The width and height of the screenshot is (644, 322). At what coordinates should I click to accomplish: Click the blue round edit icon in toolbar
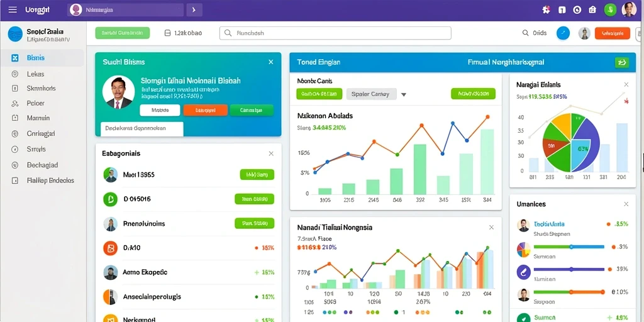[x=563, y=33]
